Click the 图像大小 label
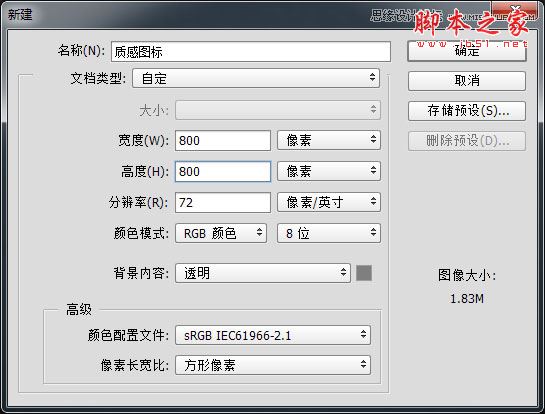 point(467,275)
